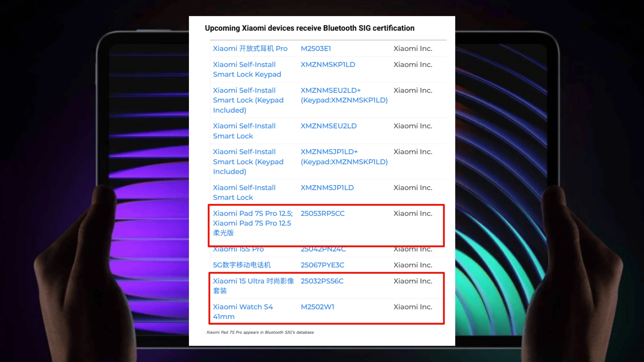Open the Xiaomi Watch S4 41mm link

point(243,311)
